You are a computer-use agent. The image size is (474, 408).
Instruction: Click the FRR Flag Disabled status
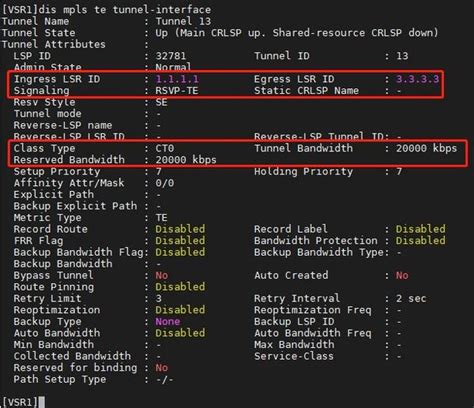(x=180, y=241)
